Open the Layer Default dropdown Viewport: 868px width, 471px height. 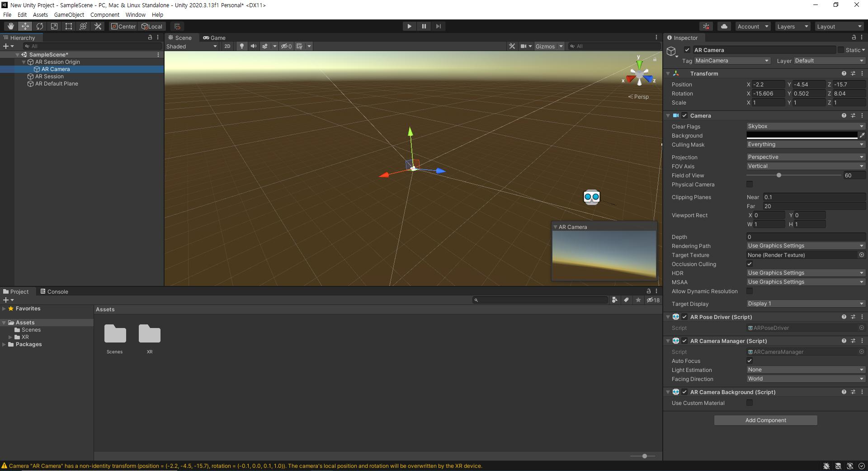pos(829,61)
